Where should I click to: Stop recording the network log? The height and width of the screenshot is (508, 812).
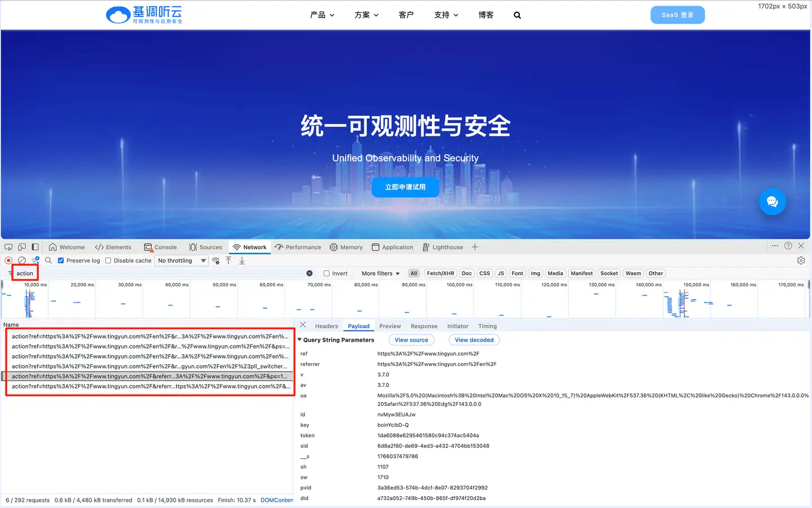[8, 260]
